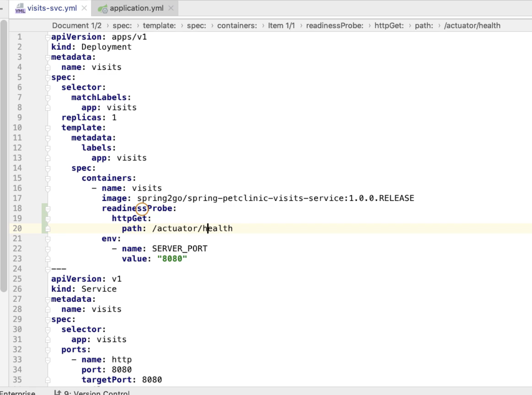Collapse the readinessProbe block on line 18
This screenshot has width=532, height=395.
tap(48, 209)
